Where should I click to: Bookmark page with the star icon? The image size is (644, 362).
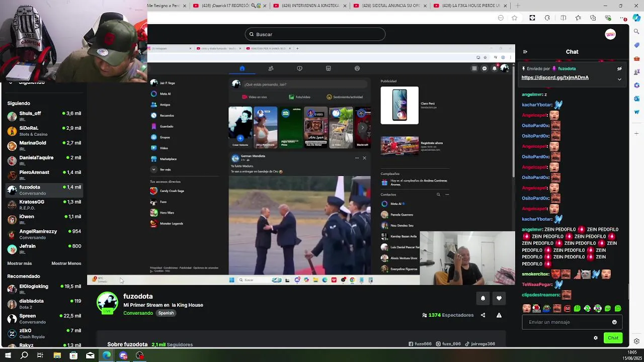pos(514,18)
